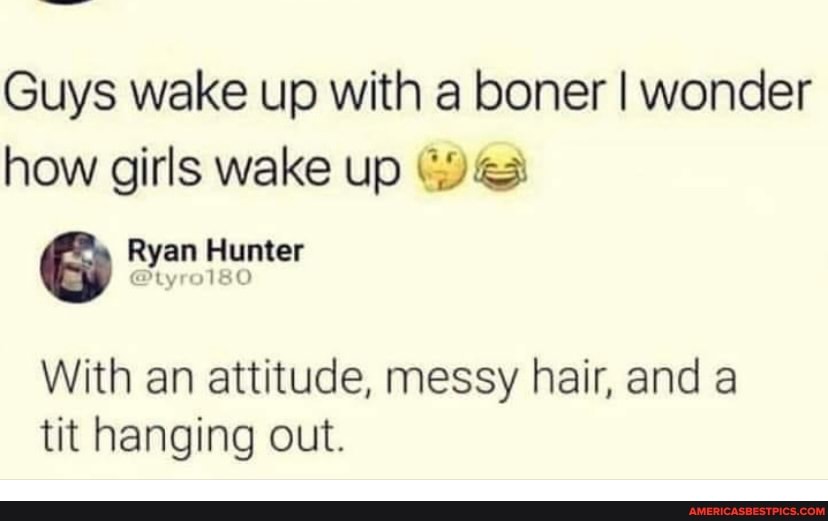The image size is (828, 521).
Task: Visit the AMERICASBESTPICS.COM watermark link
Action: point(757,511)
